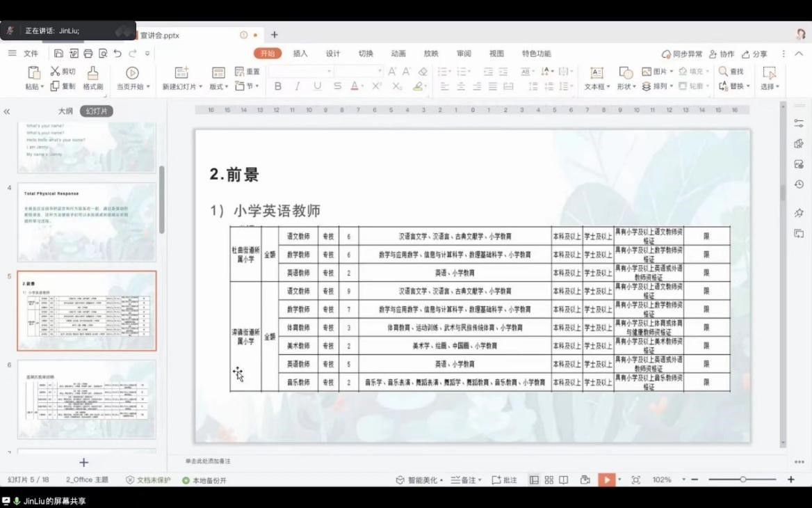Open print preview from quick toolbar
Viewport: 812px width, 508px height.
(103, 54)
